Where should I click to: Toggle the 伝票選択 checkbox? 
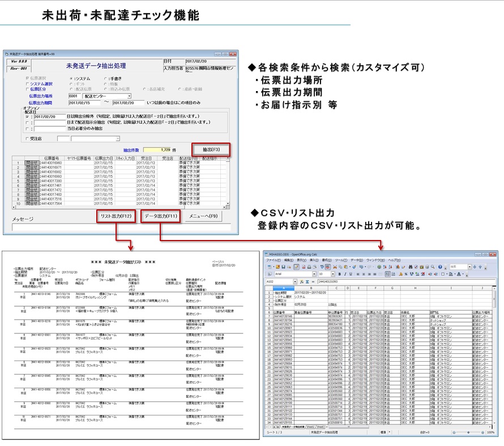27,78
